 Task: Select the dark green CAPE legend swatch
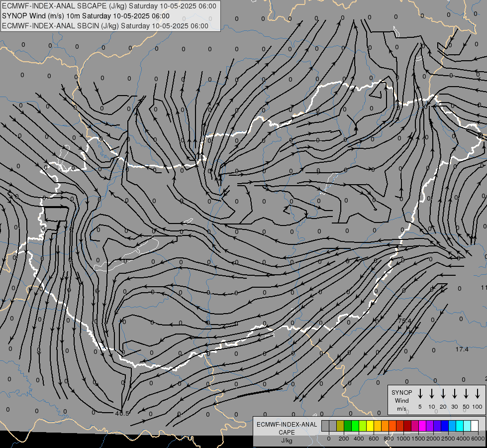pos(348,426)
